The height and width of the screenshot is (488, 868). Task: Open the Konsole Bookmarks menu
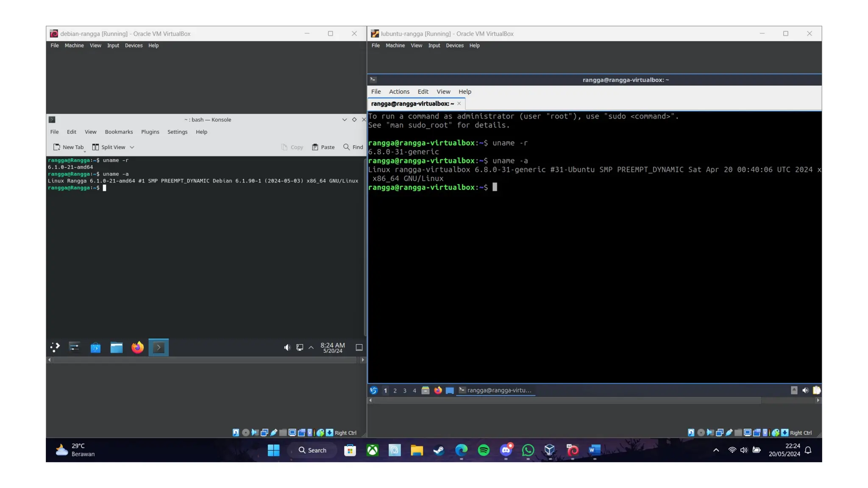click(119, 132)
